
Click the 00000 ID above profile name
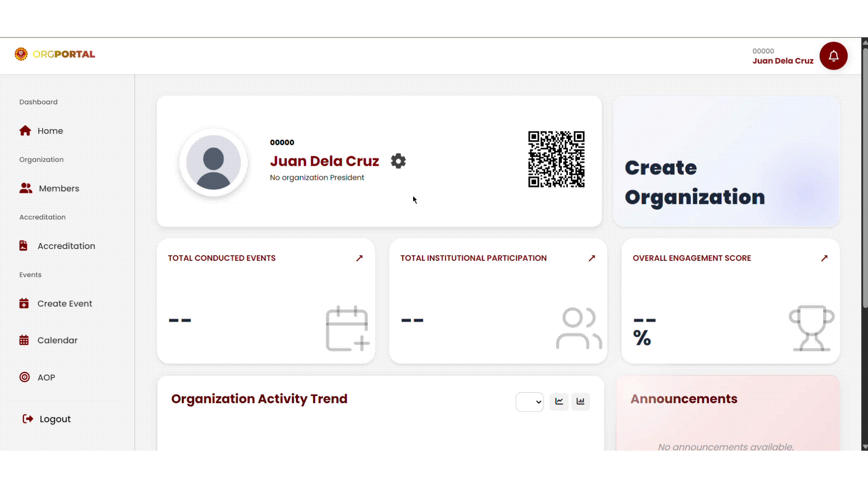point(282,142)
